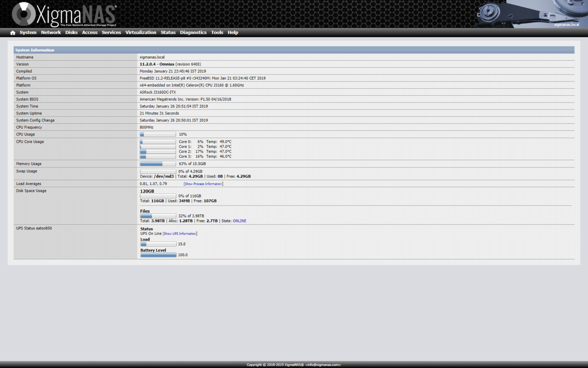
Task: Click the Memory Usage progress bar
Action: 158,163
